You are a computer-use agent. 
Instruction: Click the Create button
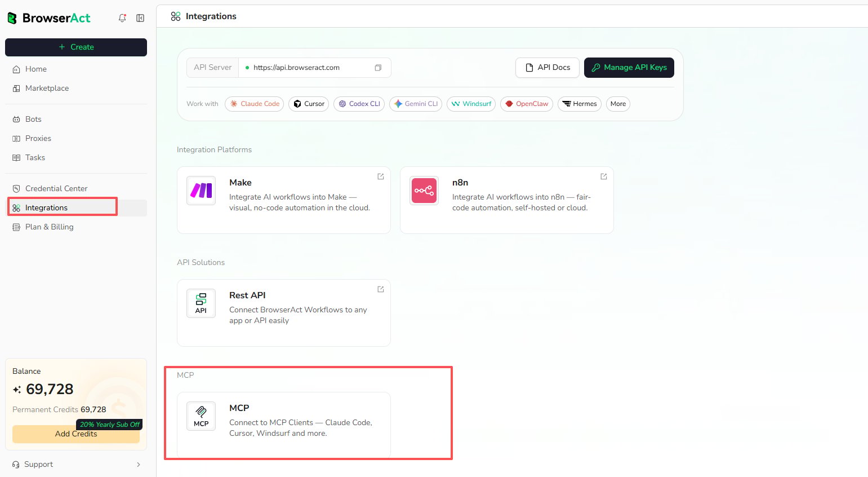pyautogui.click(x=76, y=47)
